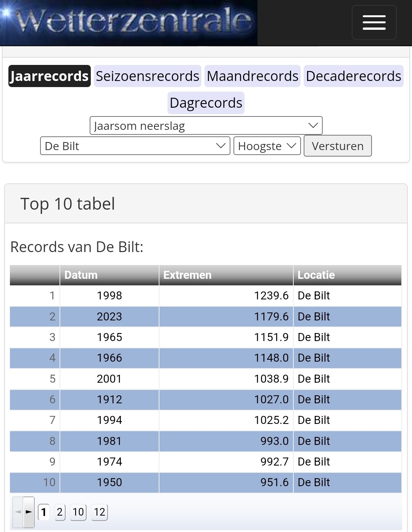Open the hamburger navigation menu
This screenshot has width=412, height=532.
374,23
